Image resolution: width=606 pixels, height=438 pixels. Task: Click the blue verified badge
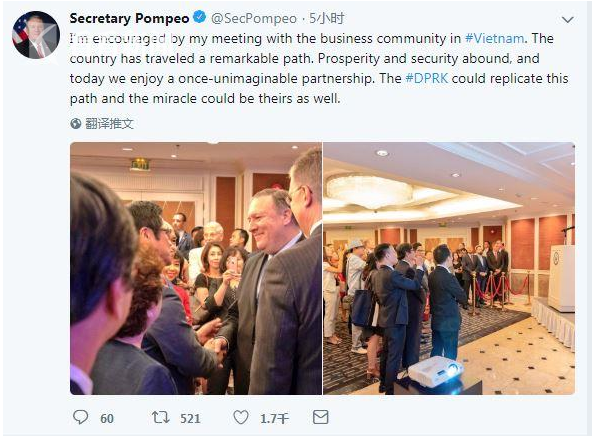[x=199, y=17]
